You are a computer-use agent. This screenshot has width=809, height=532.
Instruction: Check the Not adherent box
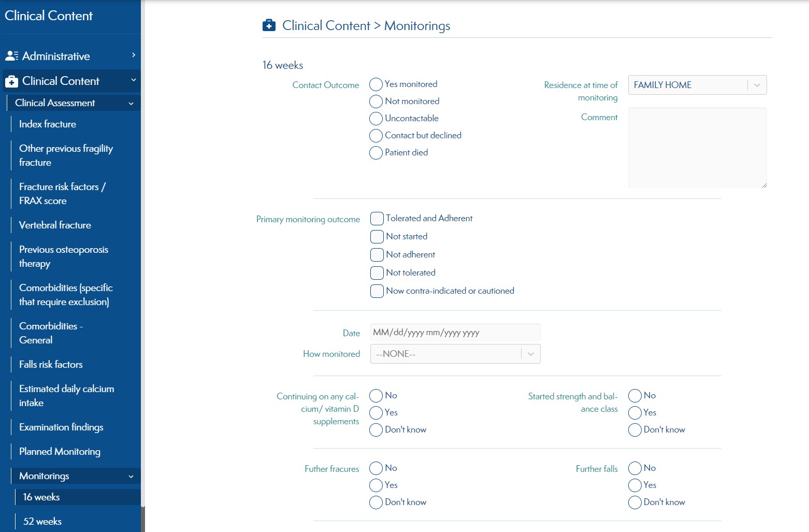(377, 255)
